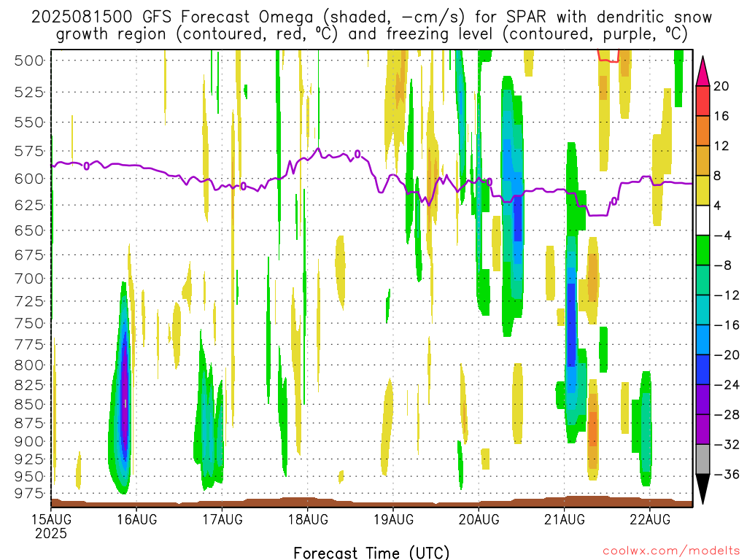Click the 975 pressure level label

(28, 494)
